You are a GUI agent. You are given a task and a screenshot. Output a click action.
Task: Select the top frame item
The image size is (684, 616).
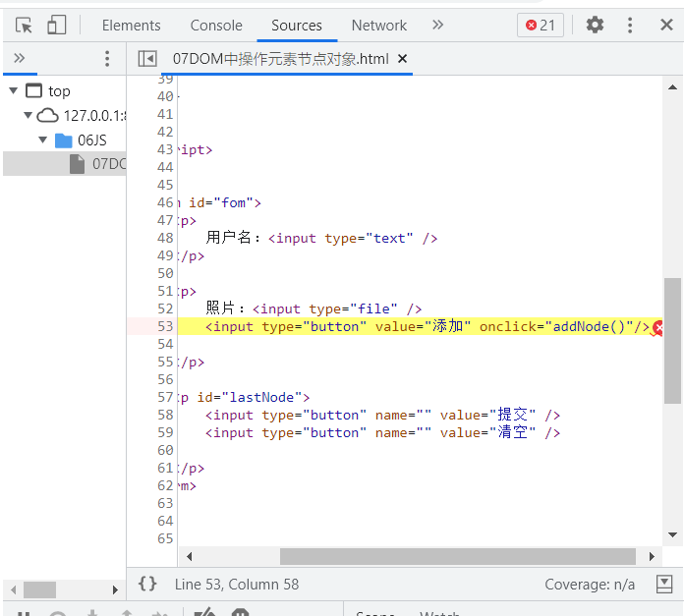pos(59,91)
